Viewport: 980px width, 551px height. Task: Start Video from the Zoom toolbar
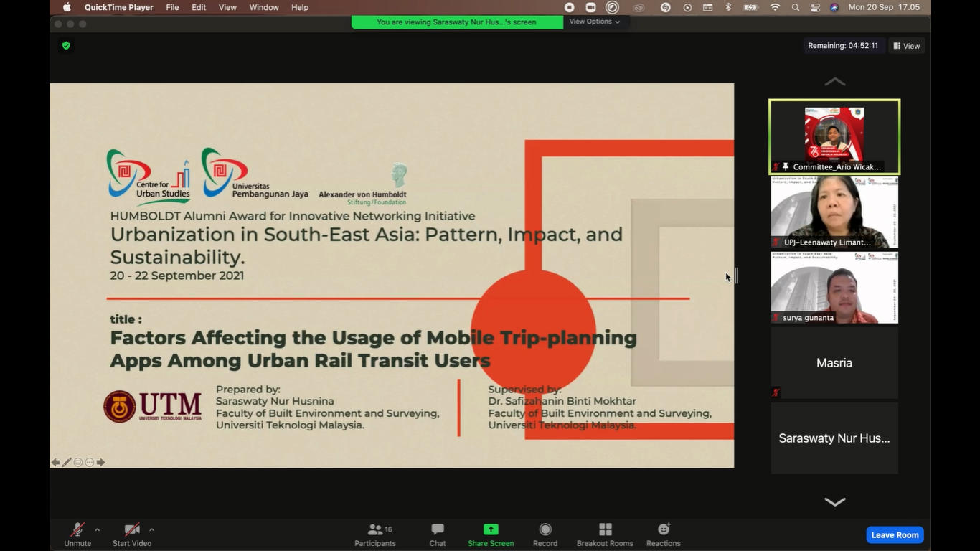[x=132, y=534]
